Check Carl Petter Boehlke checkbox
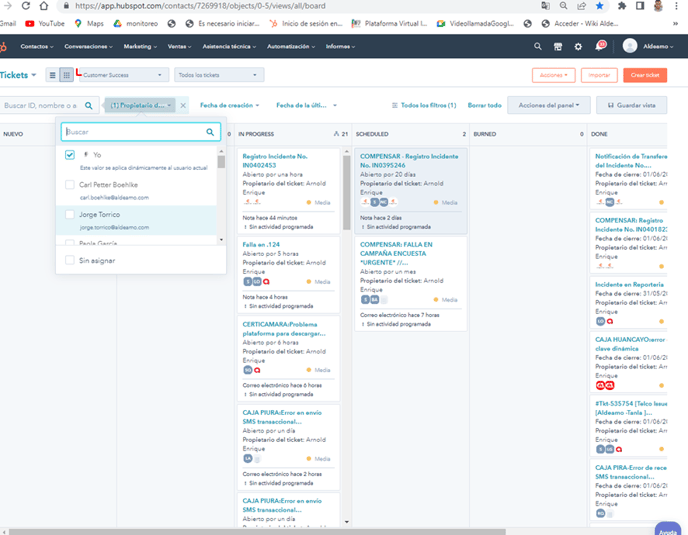 coord(70,184)
